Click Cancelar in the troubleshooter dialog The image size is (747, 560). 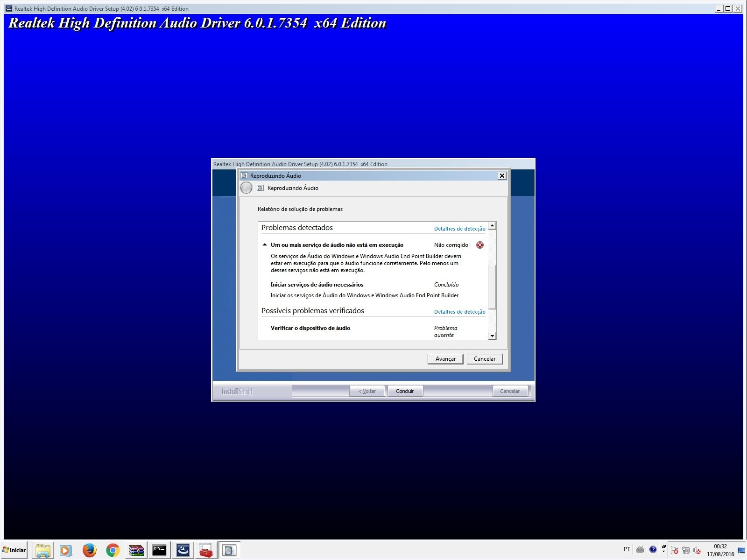tap(485, 359)
